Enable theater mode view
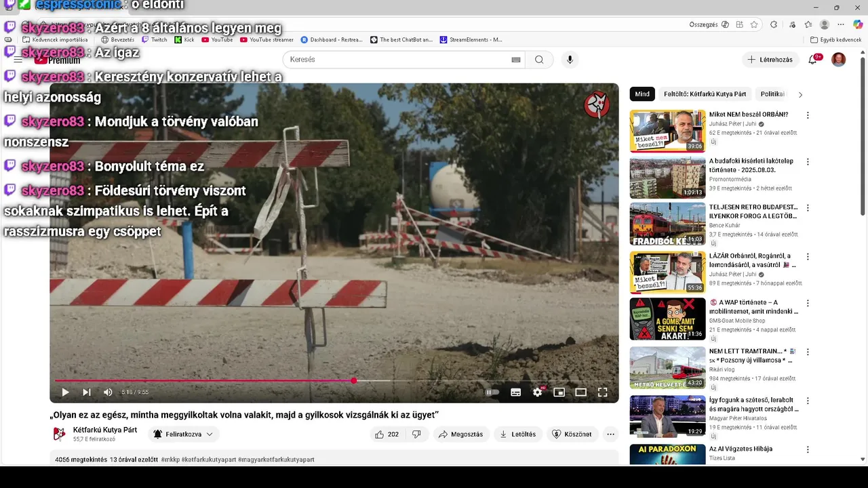868x488 pixels. click(580, 392)
